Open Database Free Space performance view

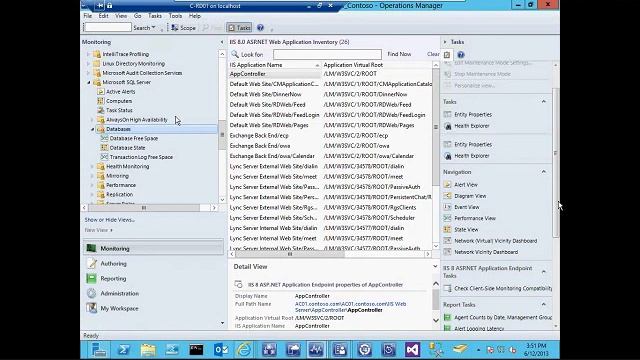133,138
